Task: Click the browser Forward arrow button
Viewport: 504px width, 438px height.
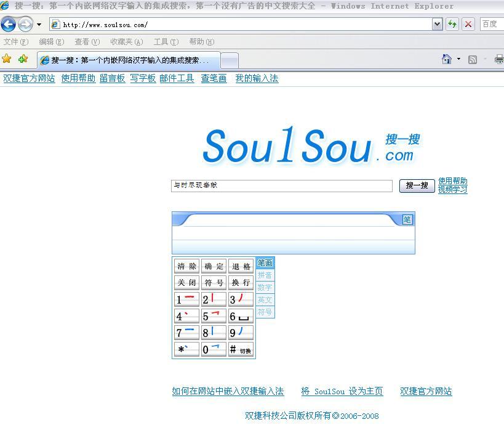Action: pyautogui.click(x=25, y=25)
